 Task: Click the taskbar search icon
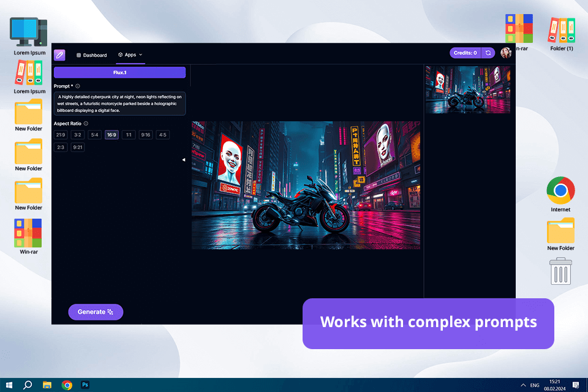(x=28, y=385)
